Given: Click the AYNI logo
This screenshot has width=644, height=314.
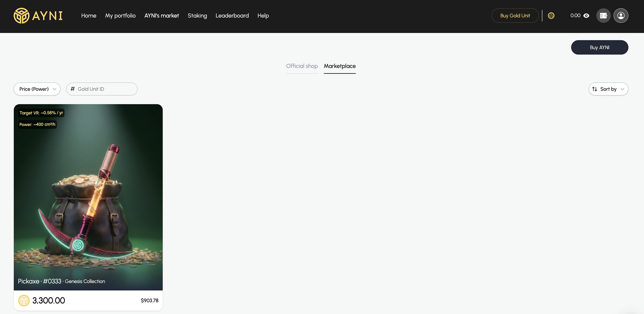Looking at the screenshot, I should [x=38, y=15].
